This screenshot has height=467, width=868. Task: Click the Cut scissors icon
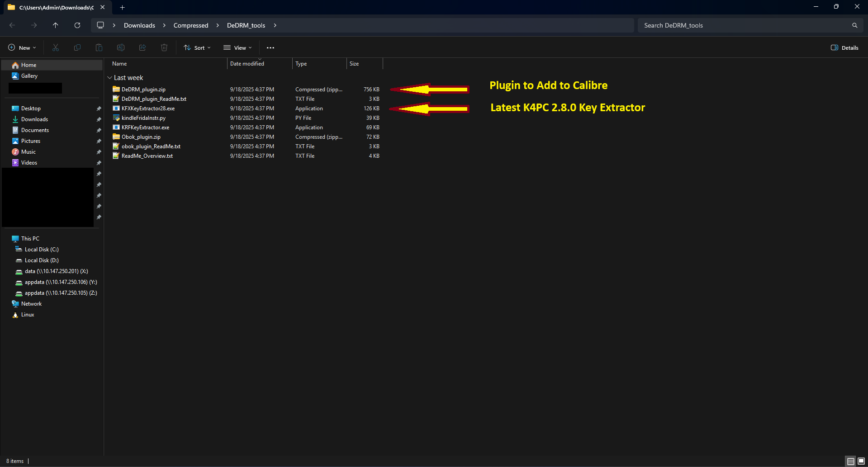(56, 47)
